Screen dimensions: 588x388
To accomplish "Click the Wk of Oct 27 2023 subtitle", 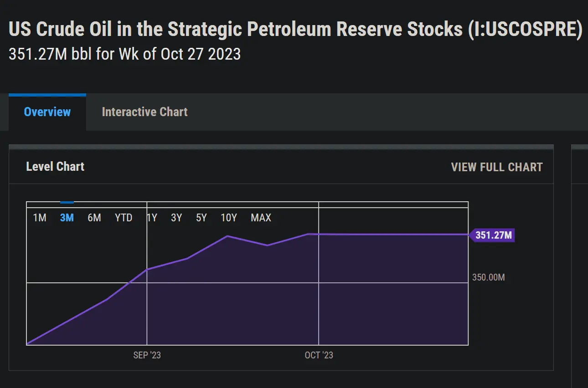I will 124,54.
